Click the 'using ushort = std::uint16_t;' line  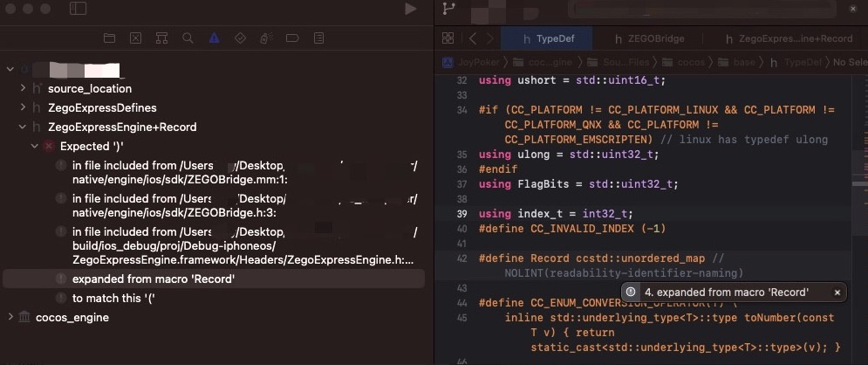[x=572, y=80]
